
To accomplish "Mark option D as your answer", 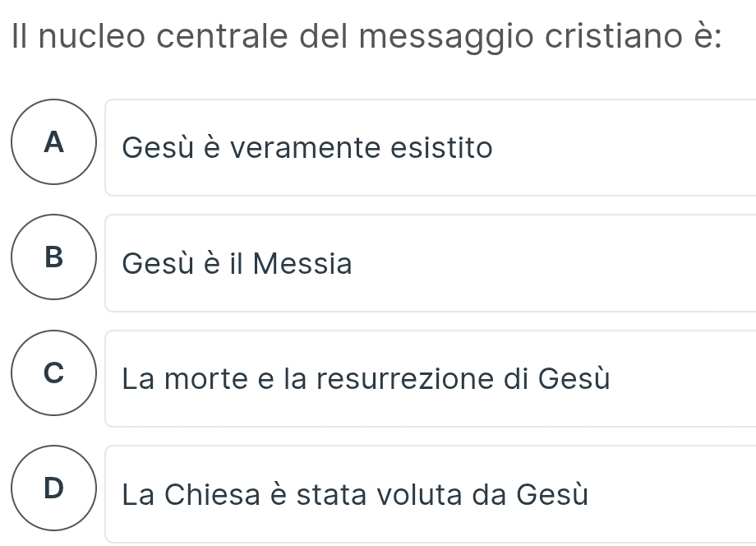I will tap(54, 490).
